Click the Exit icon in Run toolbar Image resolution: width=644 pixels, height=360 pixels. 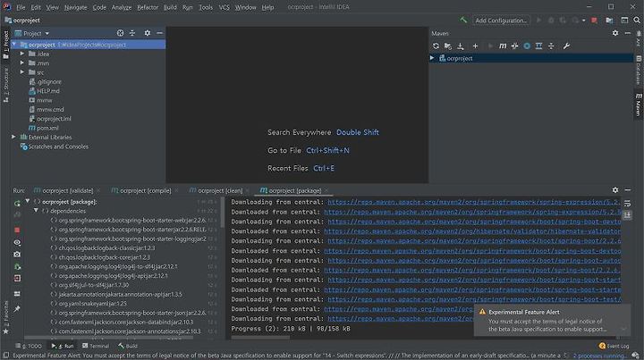[17, 279]
